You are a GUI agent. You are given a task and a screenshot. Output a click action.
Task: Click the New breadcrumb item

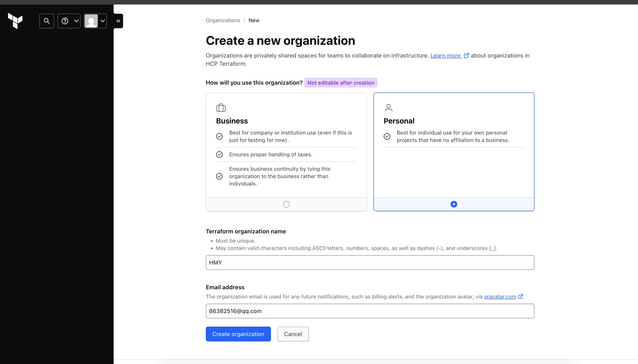(254, 21)
